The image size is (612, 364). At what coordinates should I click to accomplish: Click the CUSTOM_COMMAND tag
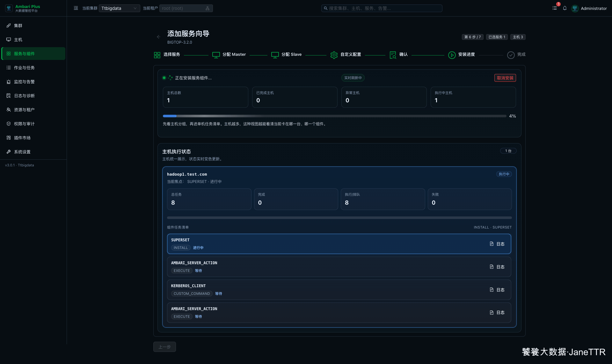click(x=192, y=294)
